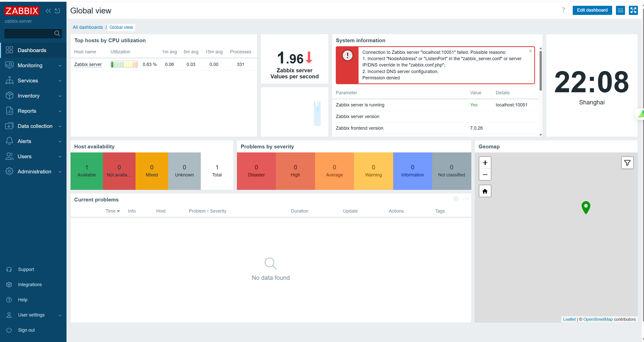Select Reports in the sidebar
The image size is (644, 342).
point(33,111)
